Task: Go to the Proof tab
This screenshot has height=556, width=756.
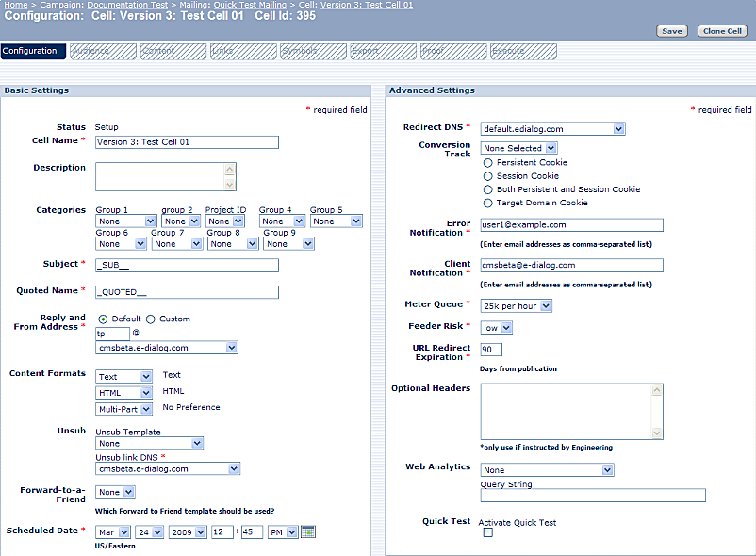Action: click(x=452, y=51)
